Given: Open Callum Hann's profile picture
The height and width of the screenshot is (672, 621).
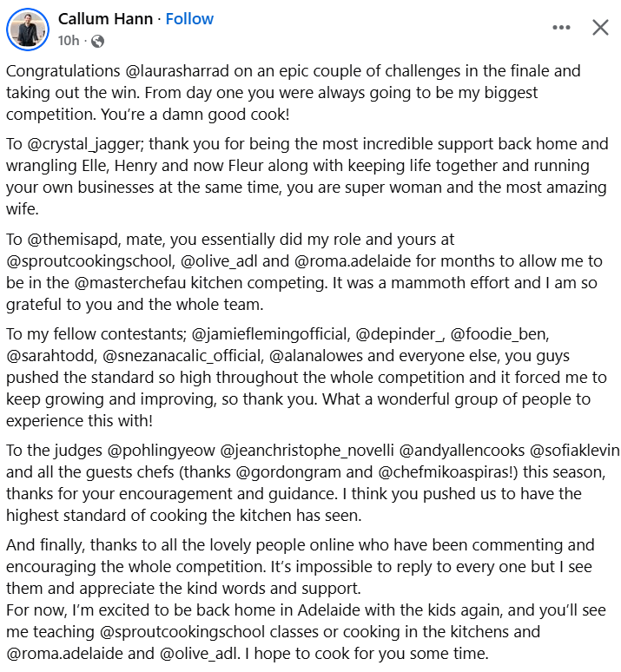Looking at the screenshot, I should [28, 30].
